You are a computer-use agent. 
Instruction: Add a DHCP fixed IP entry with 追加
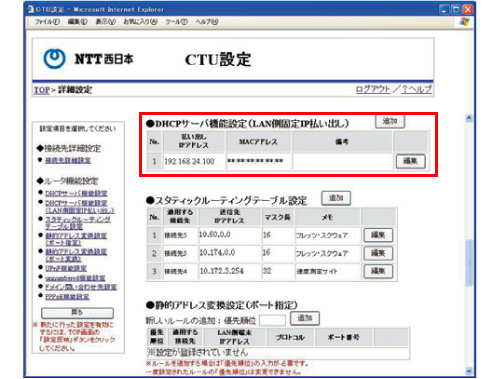pyautogui.click(x=390, y=121)
